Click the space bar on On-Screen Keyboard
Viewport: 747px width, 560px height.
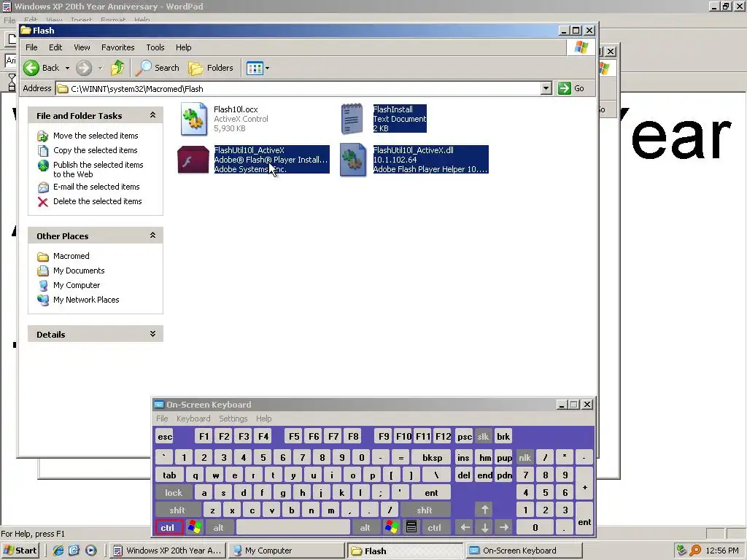[293, 527]
